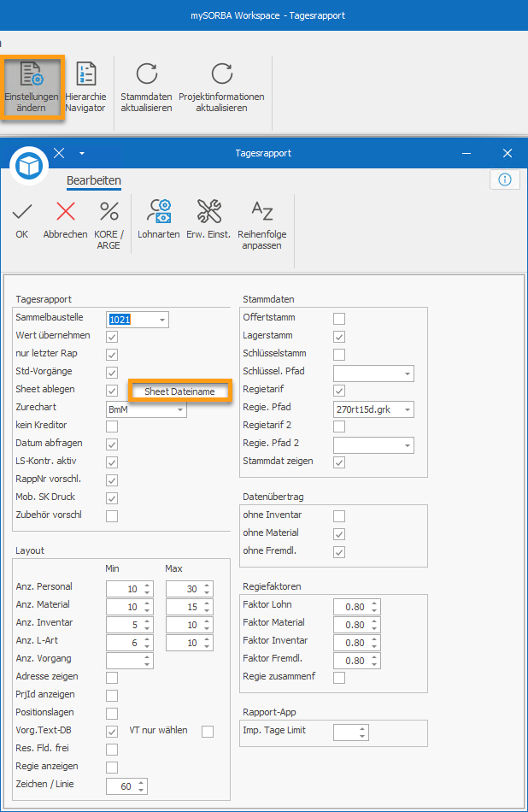Enable the VT nur wählen checkbox
This screenshot has height=812, width=528.
point(208,731)
